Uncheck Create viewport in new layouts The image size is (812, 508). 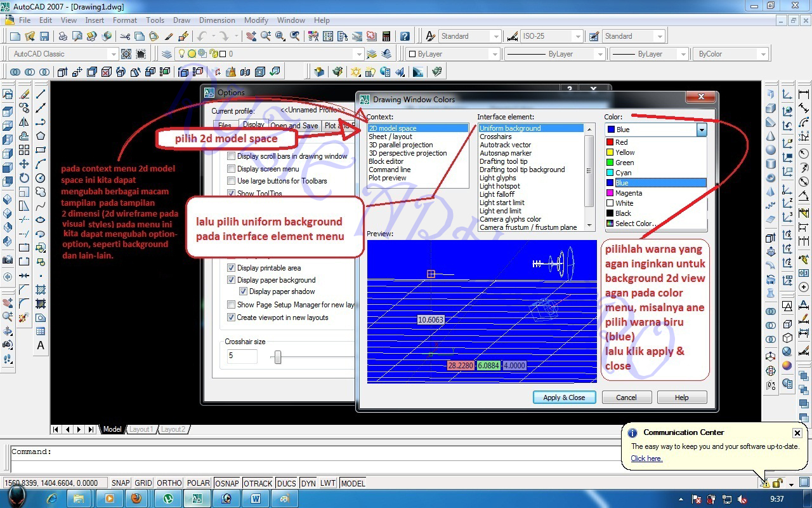[x=232, y=317]
